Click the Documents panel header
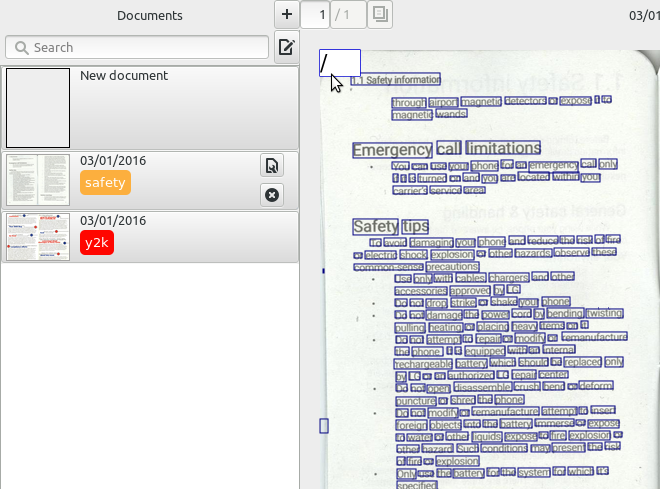 pyautogui.click(x=150, y=15)
